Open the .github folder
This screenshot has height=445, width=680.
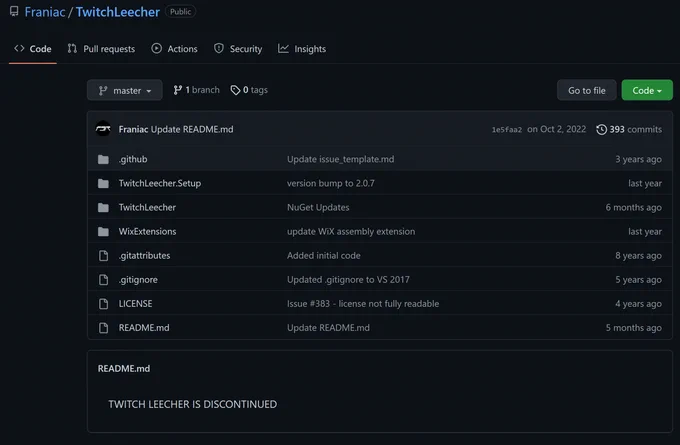click(x=133, y=159)
